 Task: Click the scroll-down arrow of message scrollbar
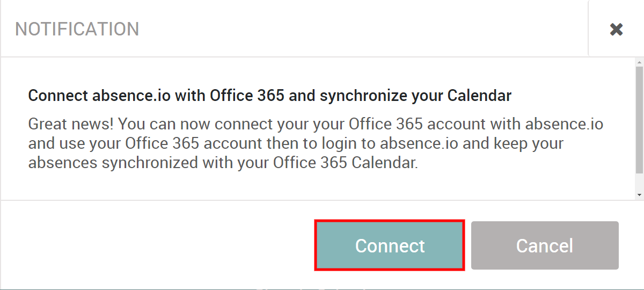coord(639,194)
